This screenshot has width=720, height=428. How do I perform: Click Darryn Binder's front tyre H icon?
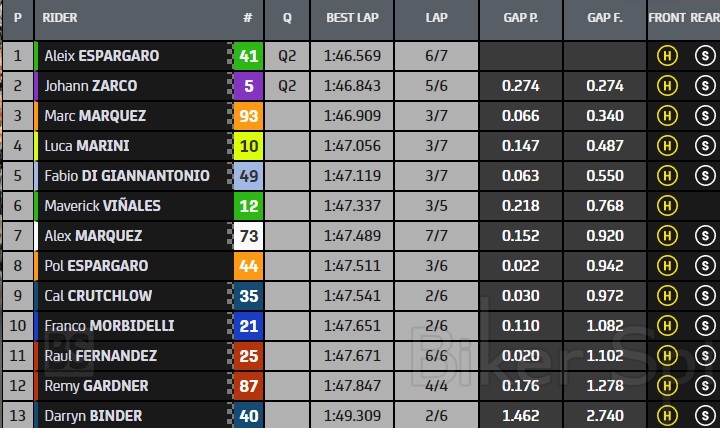point(666,415)
